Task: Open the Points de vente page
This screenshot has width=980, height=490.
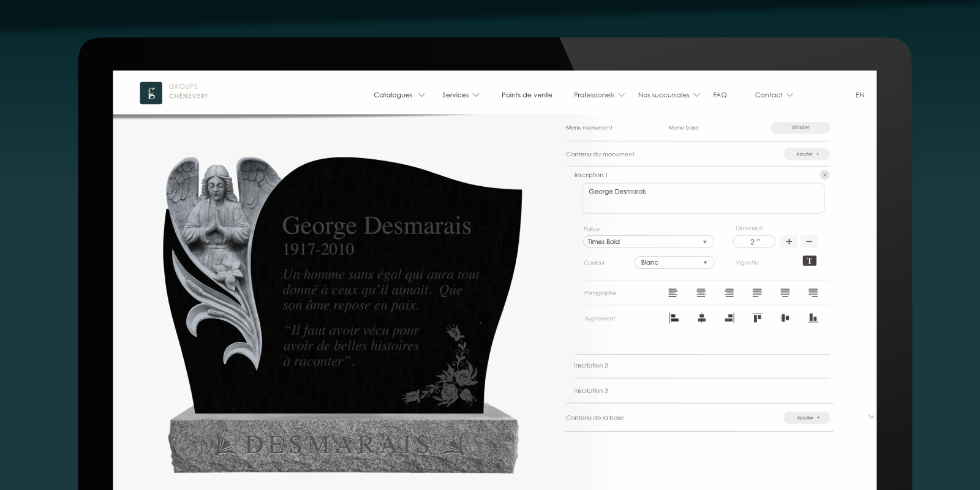Action: pos(527,95)
